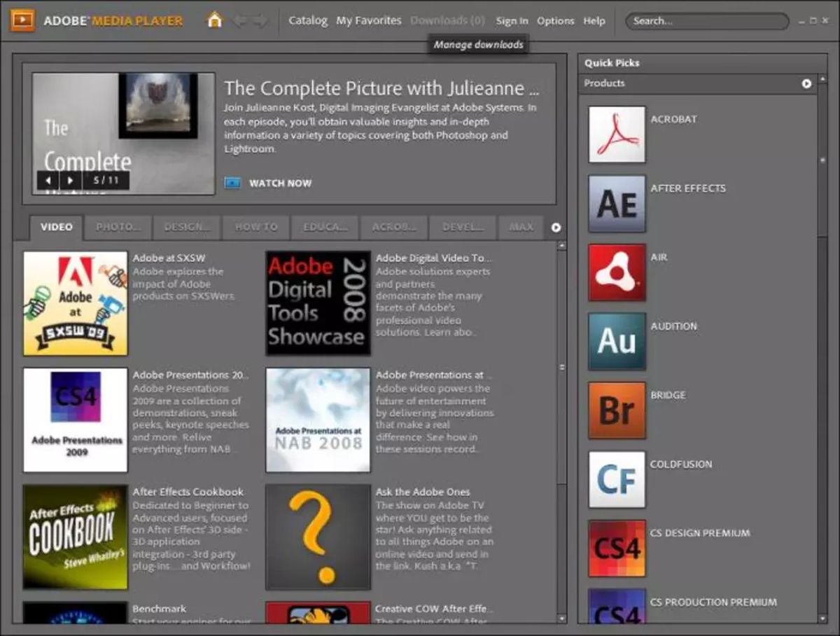Expand the Products quick picks arrow
840x636 pixels.
[806, 83]
